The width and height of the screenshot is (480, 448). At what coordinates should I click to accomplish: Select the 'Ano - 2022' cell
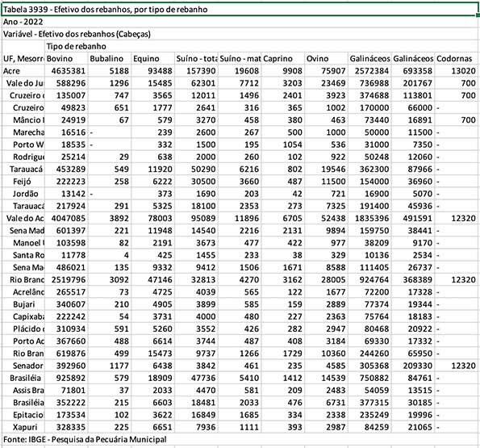coord(23,22)
